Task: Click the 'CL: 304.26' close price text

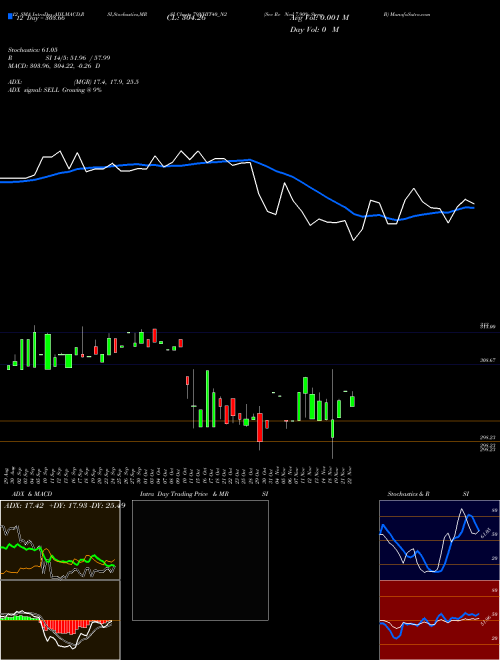Action: 186,18
